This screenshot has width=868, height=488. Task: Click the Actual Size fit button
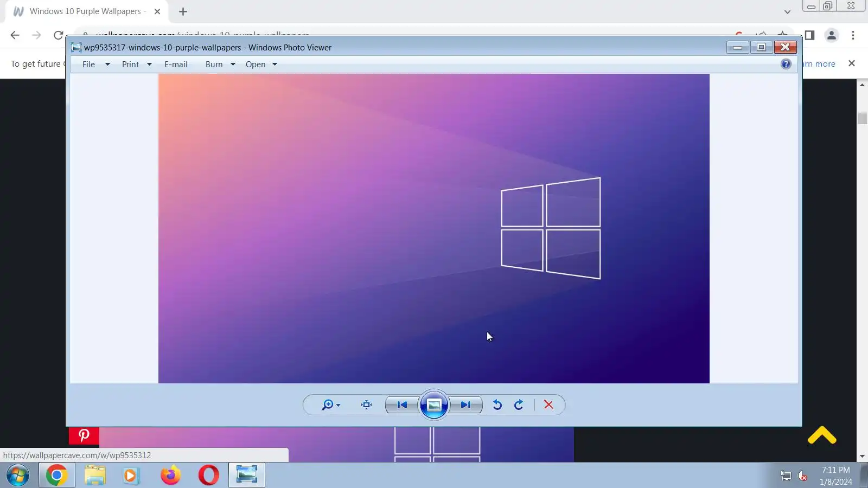click(367, 405)
